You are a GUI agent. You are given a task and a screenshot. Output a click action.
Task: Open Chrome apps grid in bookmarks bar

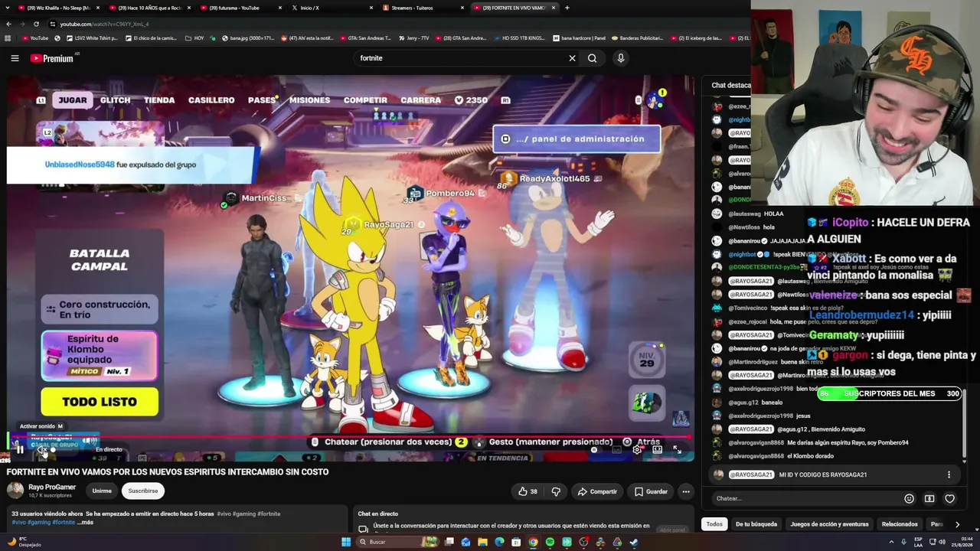pos(8,37)
